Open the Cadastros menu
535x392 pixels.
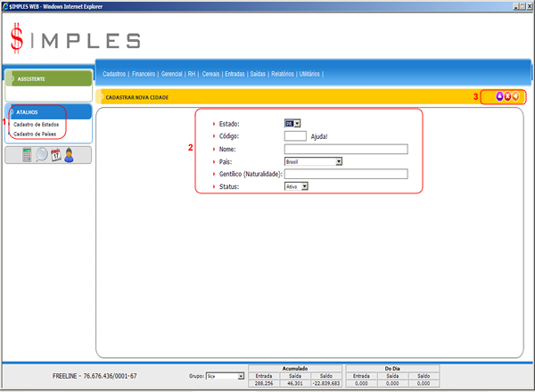coord(115,74)
